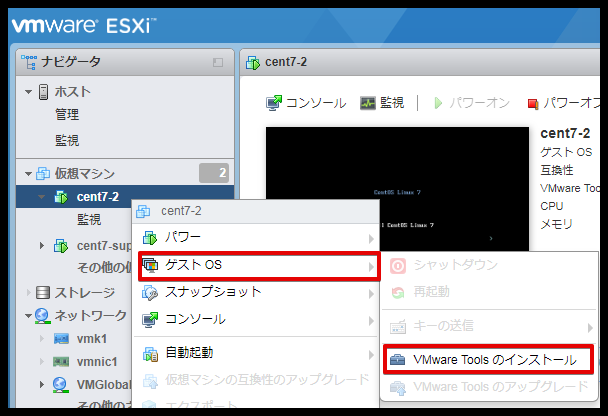Collapse the ネットワーク tree node
Screen dimensions: 608x416
(x=28, y=316)
